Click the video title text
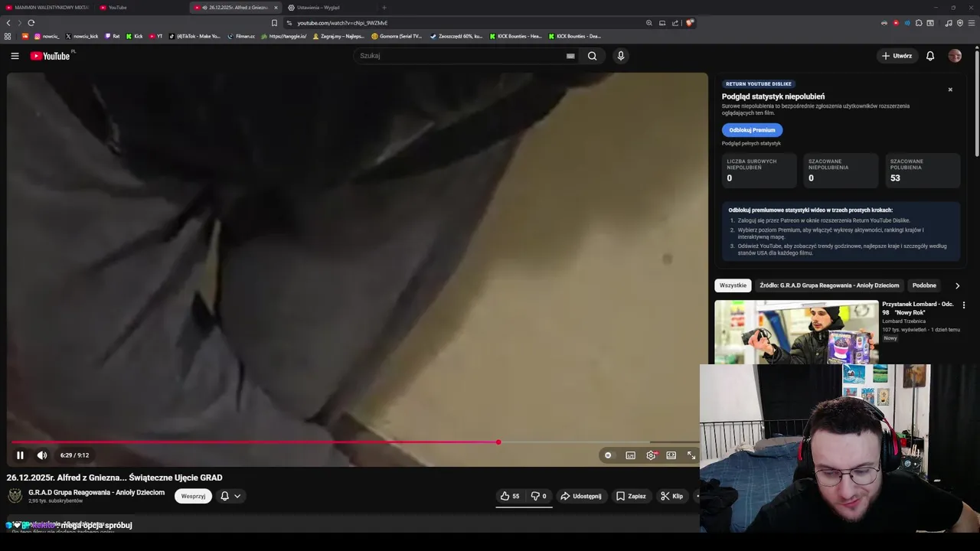 pos(115,478)
